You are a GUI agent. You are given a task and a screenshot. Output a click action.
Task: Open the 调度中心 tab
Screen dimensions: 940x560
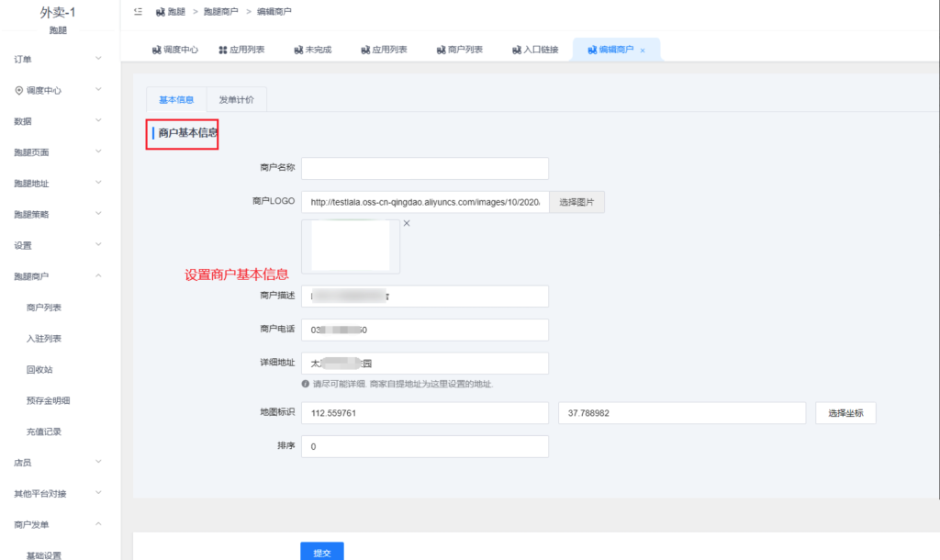coord(174,50)
